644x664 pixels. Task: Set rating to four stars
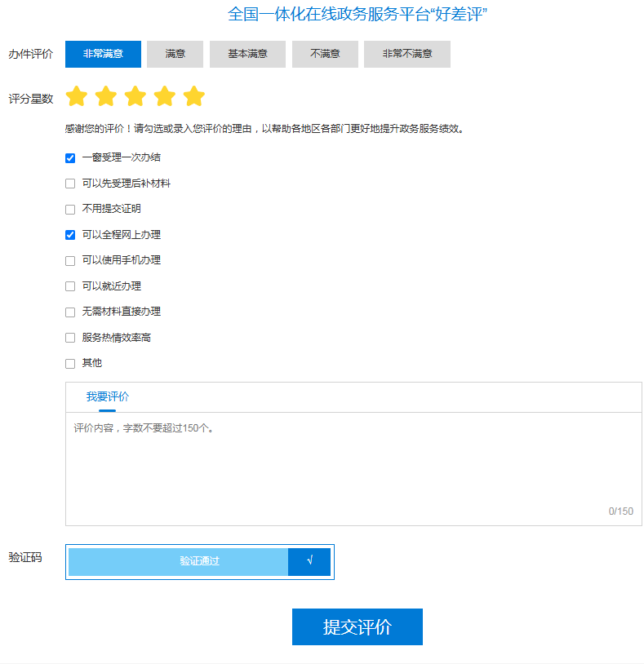click(x=165, y=97)
